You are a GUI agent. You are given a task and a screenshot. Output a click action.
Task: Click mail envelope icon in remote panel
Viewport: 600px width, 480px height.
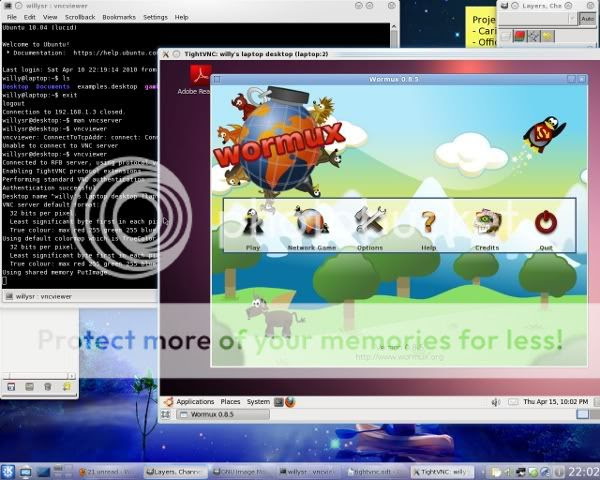[x=513, y=402]
